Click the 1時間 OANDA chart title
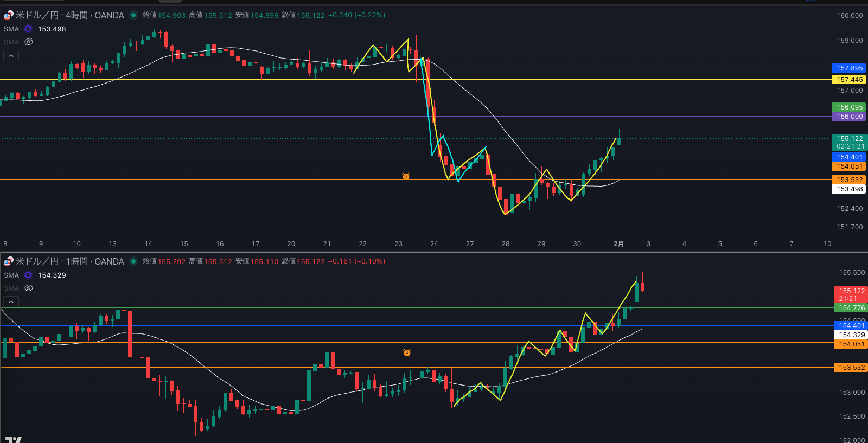 tap(70, 261)
